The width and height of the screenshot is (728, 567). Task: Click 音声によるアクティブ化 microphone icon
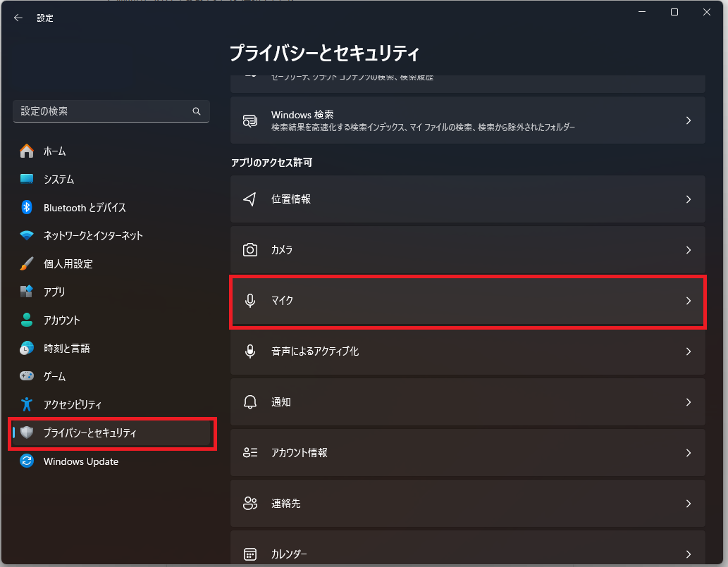249,351
